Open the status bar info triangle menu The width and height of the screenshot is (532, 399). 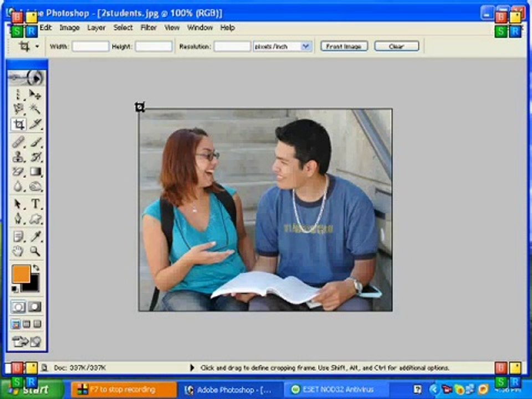pos(192,368)
